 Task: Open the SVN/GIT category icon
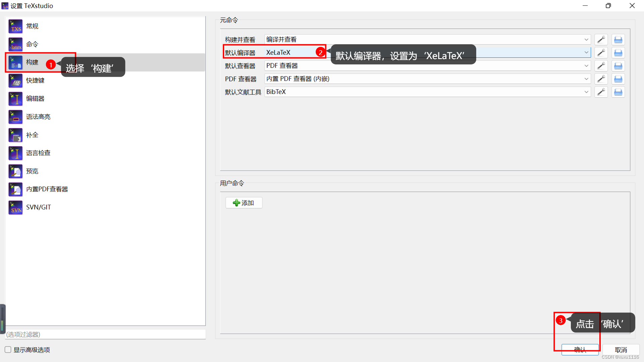tap(15, 207)
